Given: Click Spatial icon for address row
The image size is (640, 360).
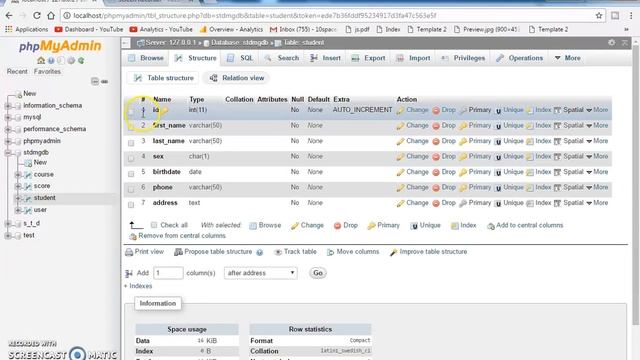Looking at the screenshot, I should click(558, 203).
